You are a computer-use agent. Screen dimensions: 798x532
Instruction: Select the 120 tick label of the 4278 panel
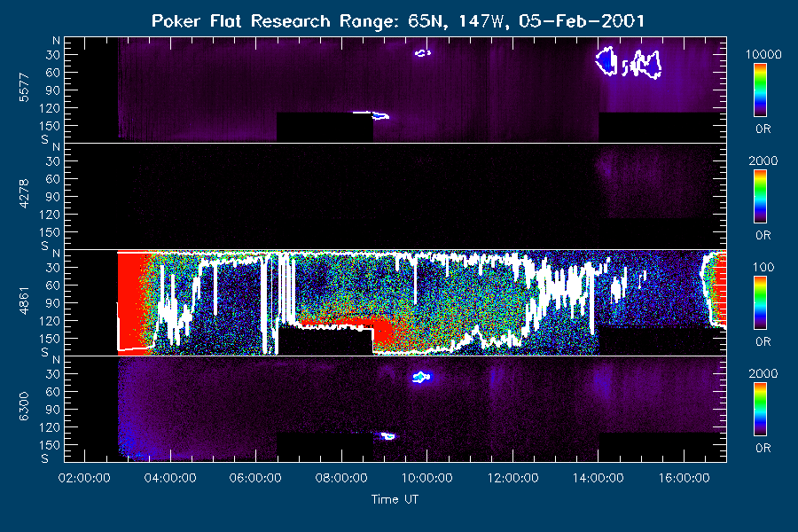click(x=50, y=215)
